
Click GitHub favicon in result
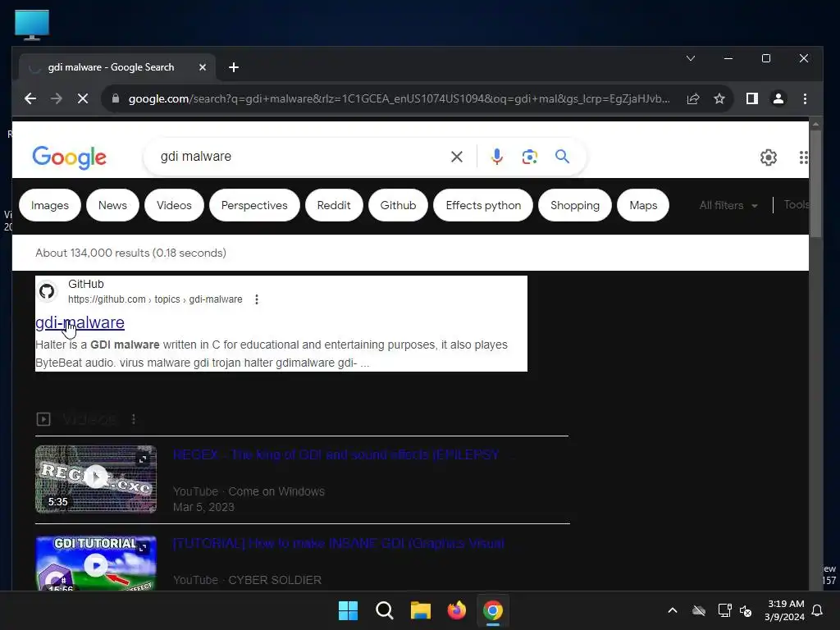coord(47,291)
